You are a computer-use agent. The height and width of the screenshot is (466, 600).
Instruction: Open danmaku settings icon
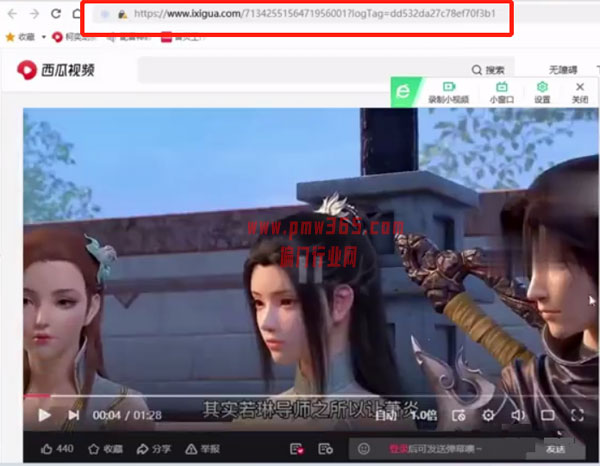coord(326,449)
